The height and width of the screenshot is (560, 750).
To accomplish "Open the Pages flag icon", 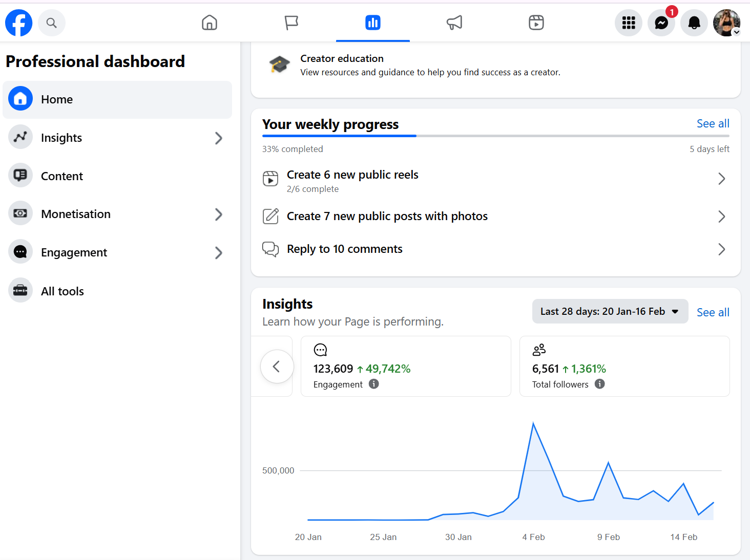I will (291, 23).
